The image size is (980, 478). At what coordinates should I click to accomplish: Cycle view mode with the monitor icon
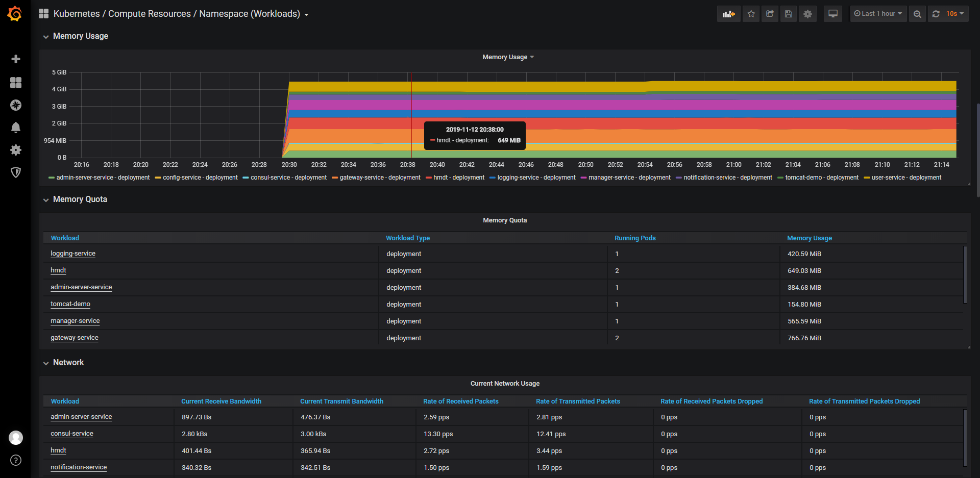833,14
